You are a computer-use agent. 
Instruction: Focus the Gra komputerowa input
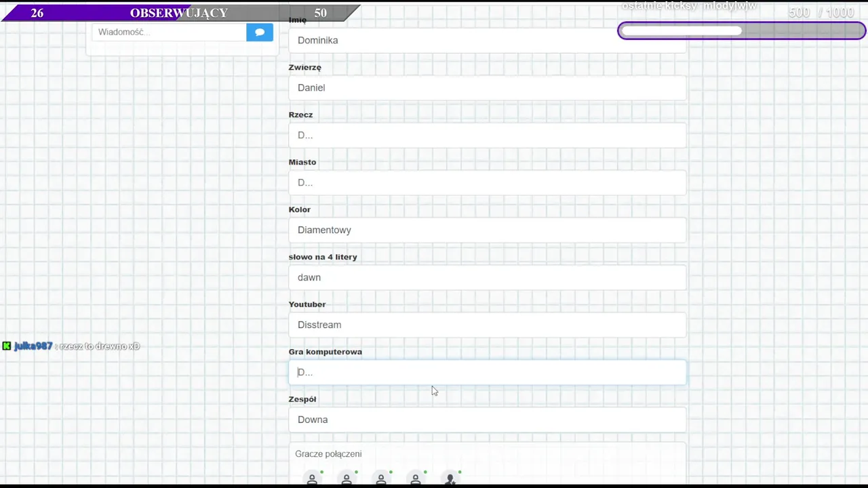[x=487, y=372]
